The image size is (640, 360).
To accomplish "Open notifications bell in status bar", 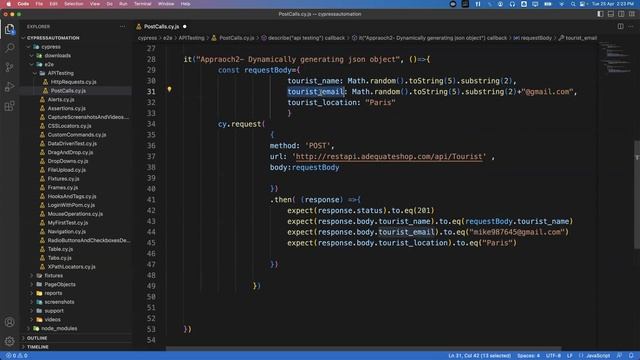I will tap(631, 356).
